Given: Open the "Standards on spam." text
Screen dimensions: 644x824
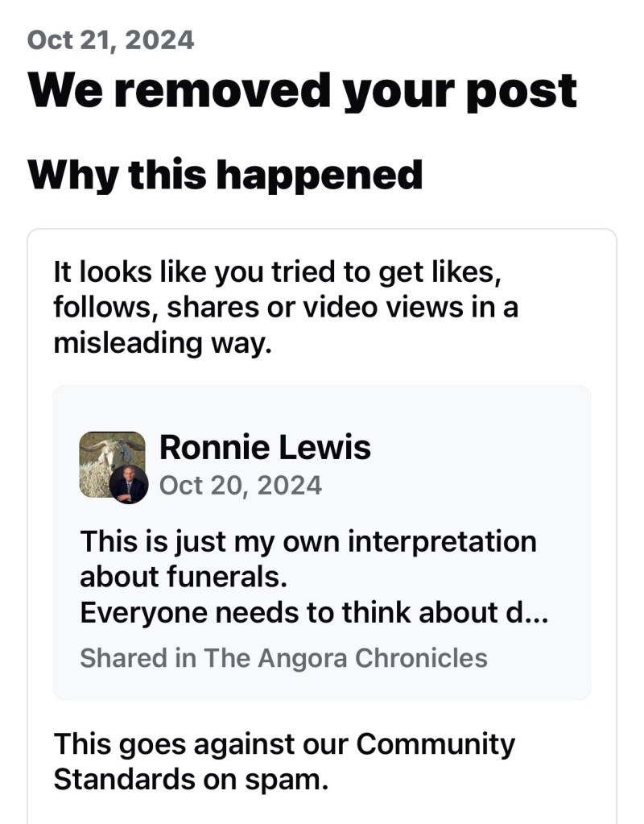Looking at the screenshot, I should coord(191,780).
